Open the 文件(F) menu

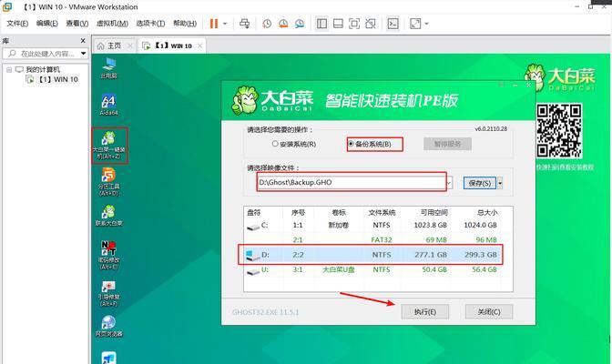tap(17, 24)
